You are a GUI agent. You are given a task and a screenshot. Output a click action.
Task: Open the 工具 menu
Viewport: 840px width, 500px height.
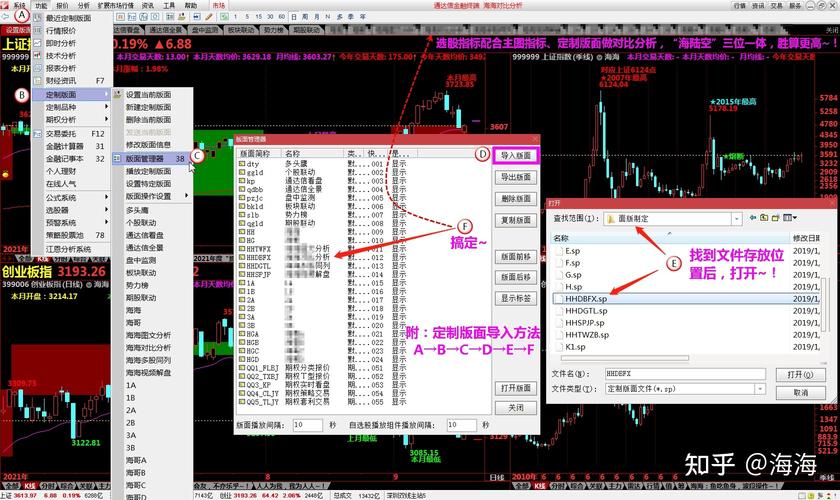pos(169,5)
